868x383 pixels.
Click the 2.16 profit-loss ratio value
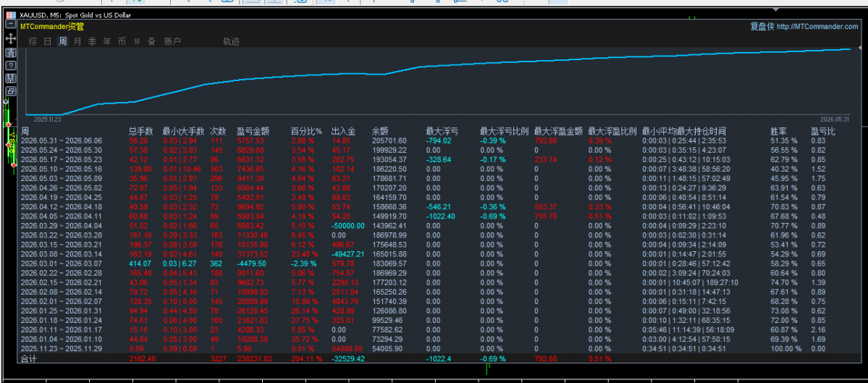(x=818, y=330)
